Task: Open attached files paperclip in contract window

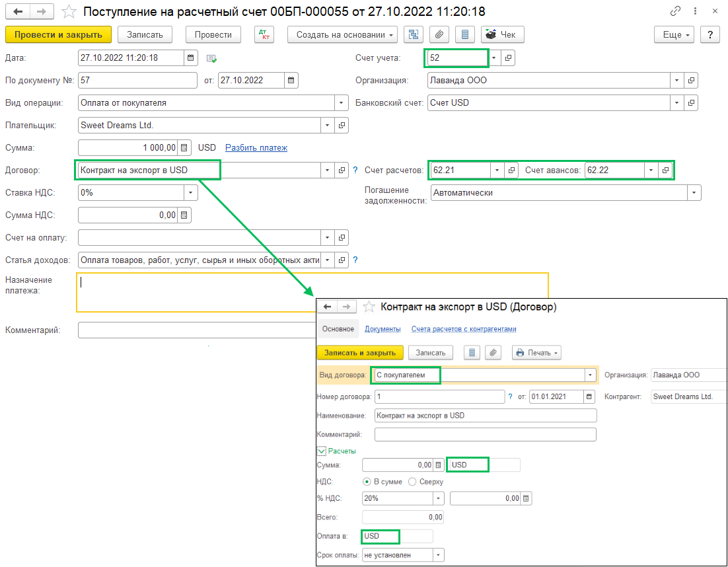Action: tap(493, 352)
